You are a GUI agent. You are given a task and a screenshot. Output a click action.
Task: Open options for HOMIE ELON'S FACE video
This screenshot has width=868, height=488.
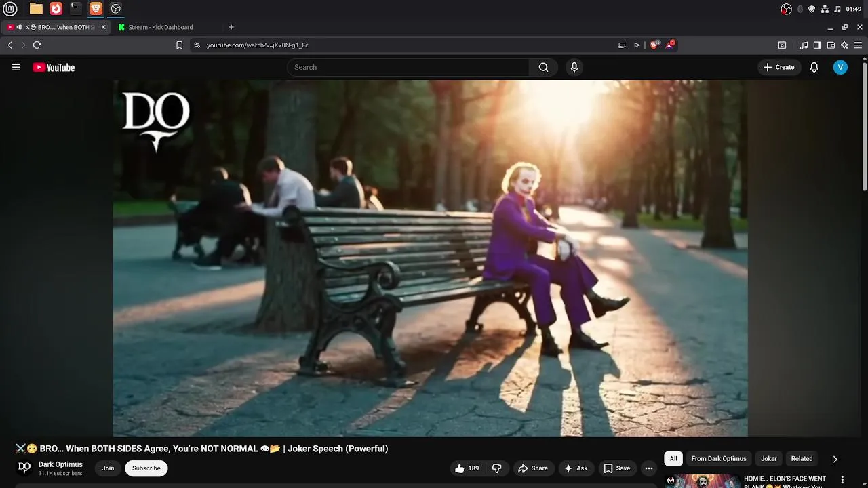point(843,479)
